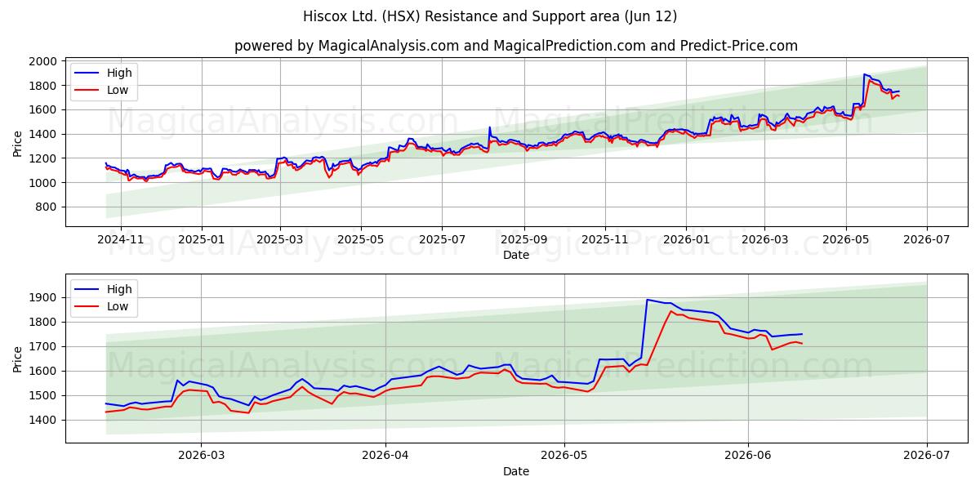Click the 2025-07 tick label
The width and height of the screenshot is (980, 490).
pyautogui.click(x=442, y=238)
